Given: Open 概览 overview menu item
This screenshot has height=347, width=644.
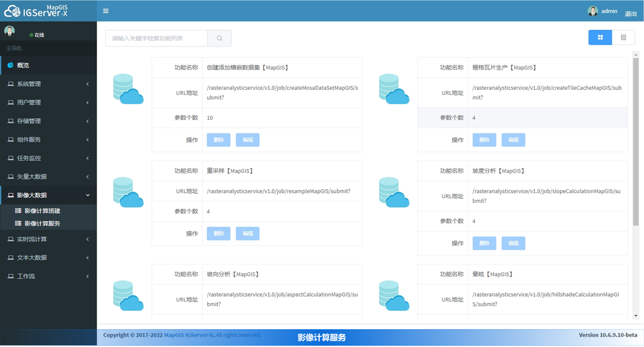Looking at the screenshot, I should pyautogui.click(x=49, y=65).
